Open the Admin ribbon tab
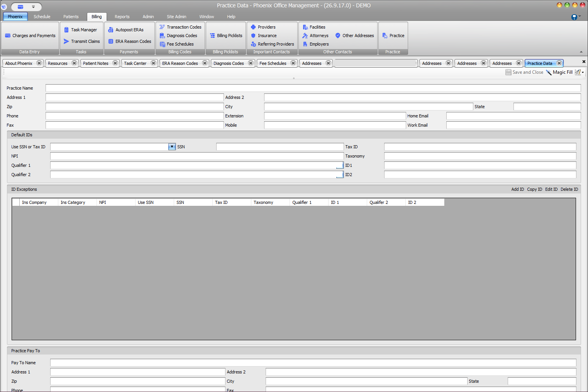The image size is (588, 392). tap(148, 17)
